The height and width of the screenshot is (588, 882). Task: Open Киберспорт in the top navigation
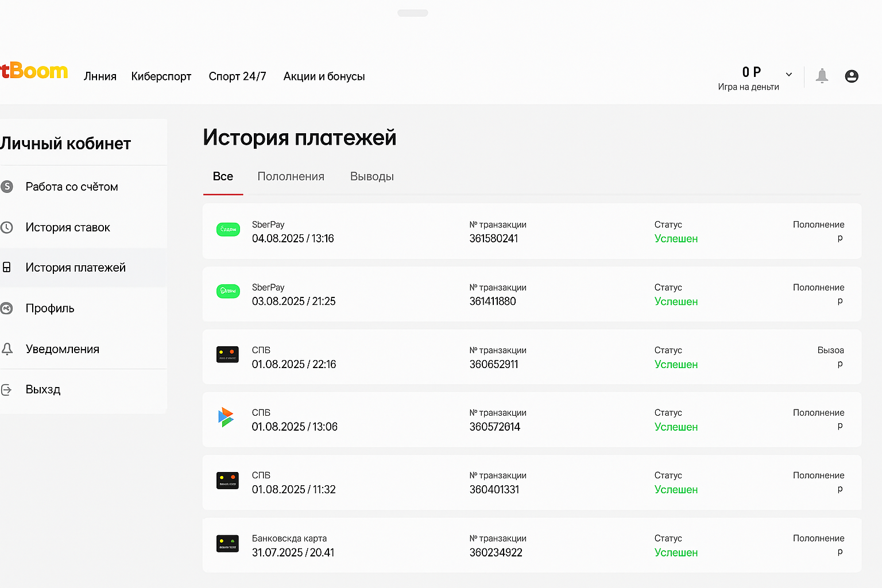(161, 76)
